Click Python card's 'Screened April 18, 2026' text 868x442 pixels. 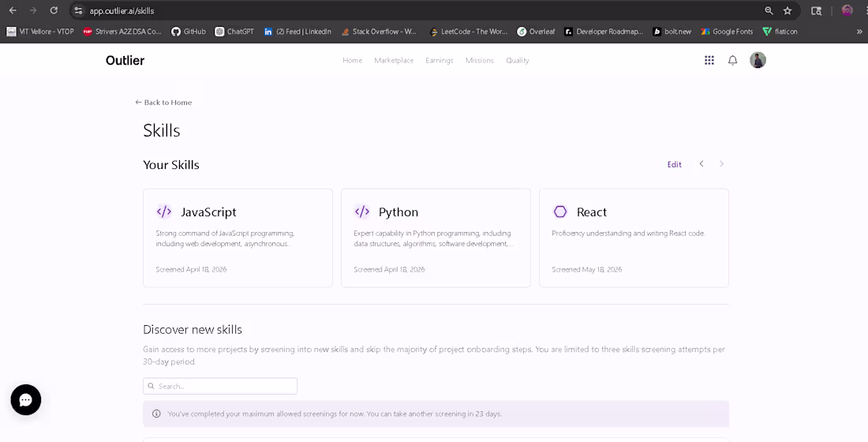coord(389,270)
